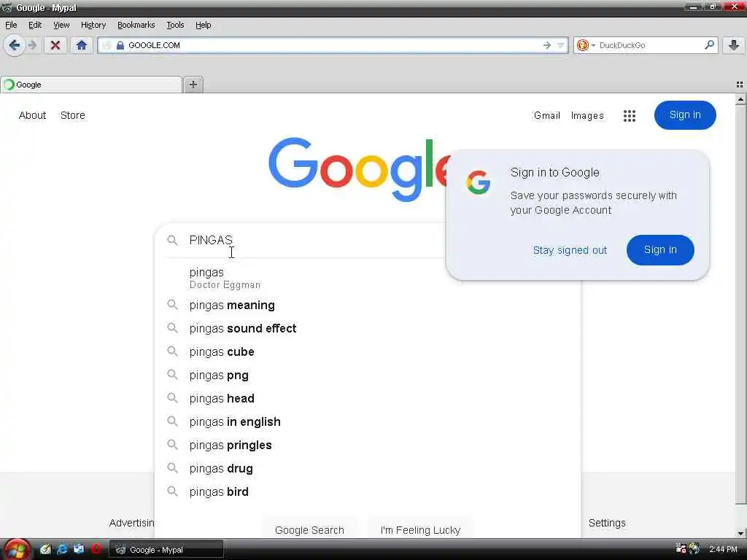
Task: Open the Edit menu
Action: tap(35, 25)
